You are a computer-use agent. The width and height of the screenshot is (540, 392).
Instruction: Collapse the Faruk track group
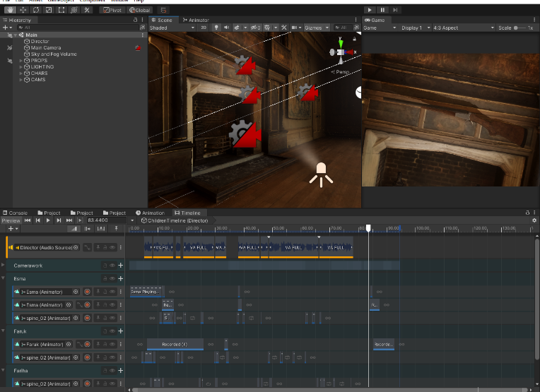[3, 331]
